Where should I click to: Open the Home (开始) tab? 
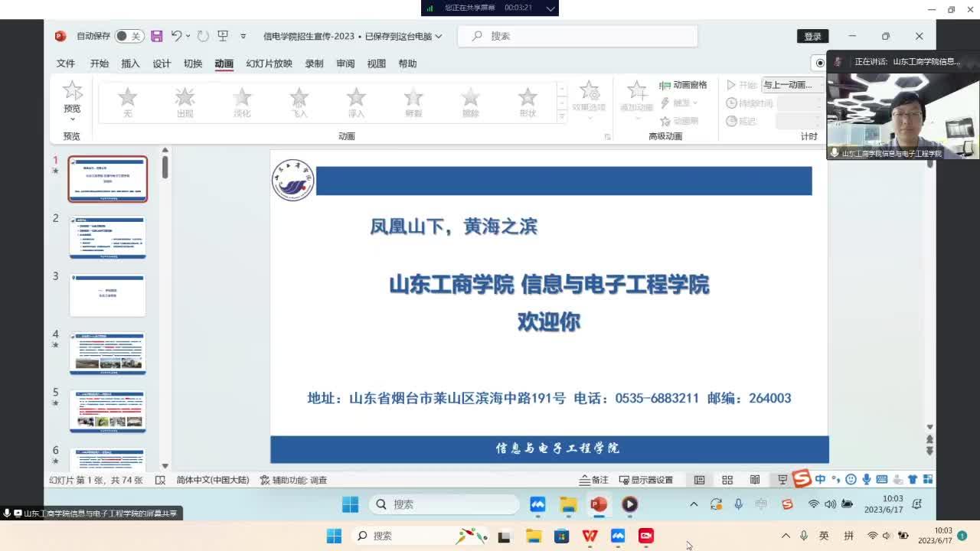(x=100, y=64)
